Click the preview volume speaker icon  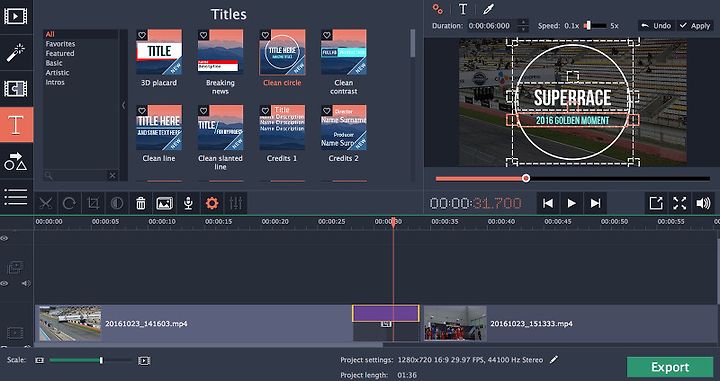tap(703, 203)
